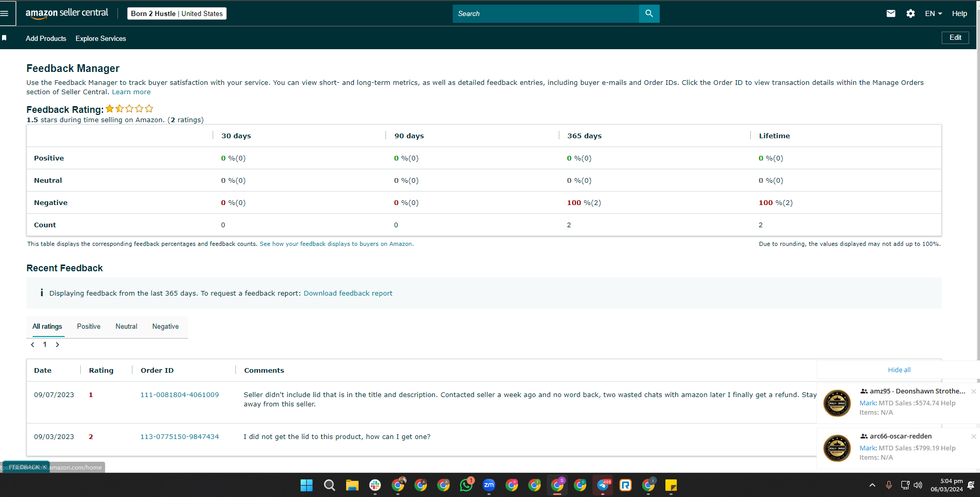980x497 pixels.
Task: Switch to the All ratings tab
Action: [x=47, y=327]
